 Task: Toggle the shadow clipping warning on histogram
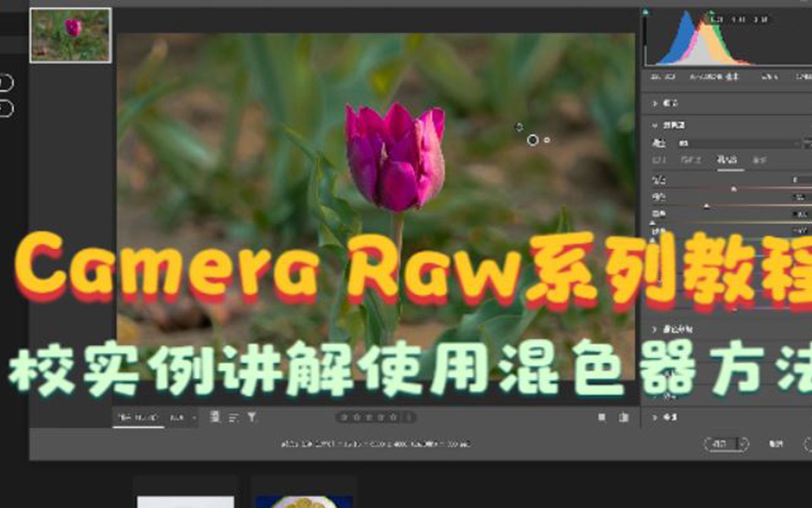tap(646, 12)
